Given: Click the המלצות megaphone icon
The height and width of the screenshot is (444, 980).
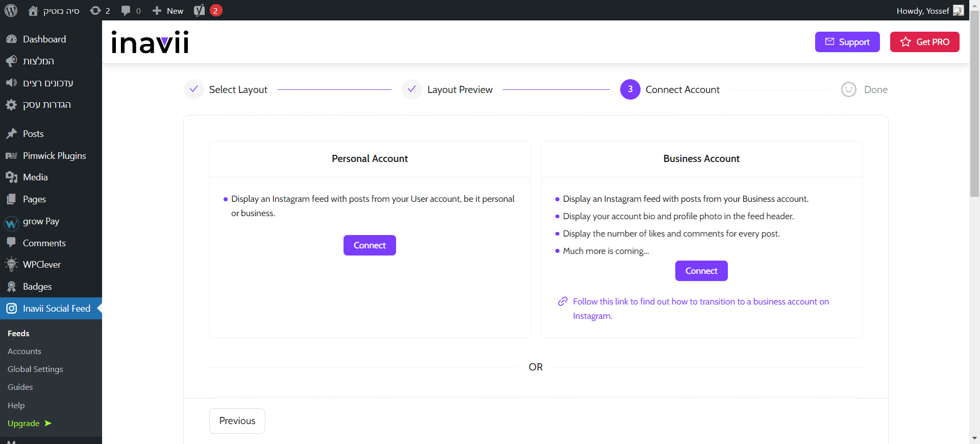Looking at the screenshot, I should pos(11,61).
